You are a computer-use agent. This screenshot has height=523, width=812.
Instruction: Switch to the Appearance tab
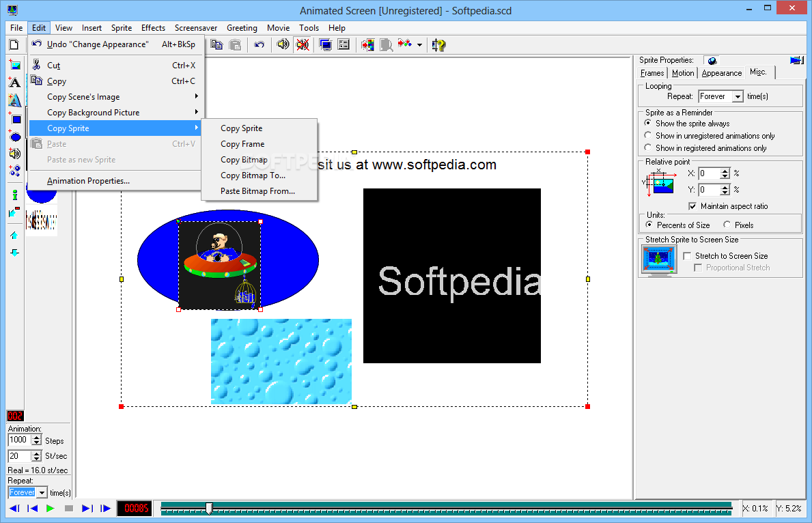(x=721, y=73)
